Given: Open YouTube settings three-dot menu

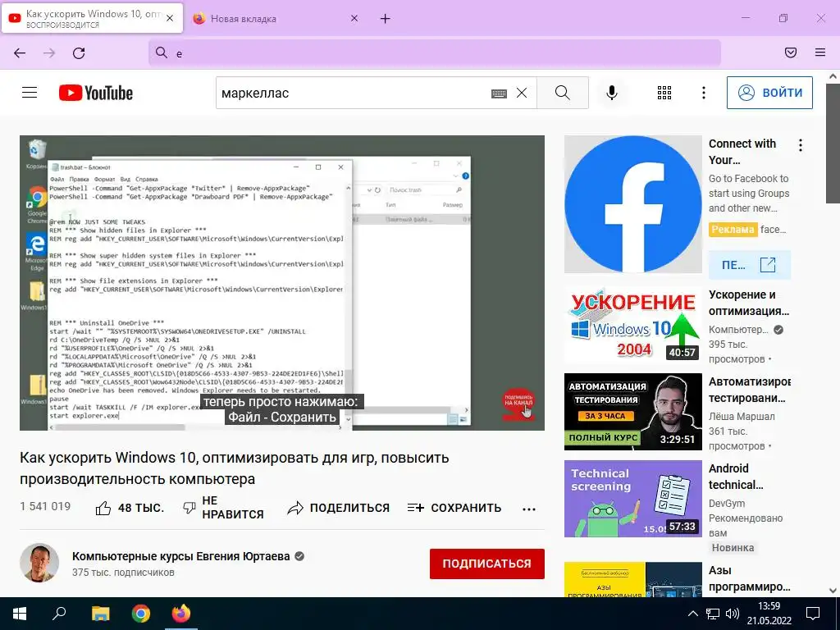Looking at the screenshot, I should click(703, 93).
